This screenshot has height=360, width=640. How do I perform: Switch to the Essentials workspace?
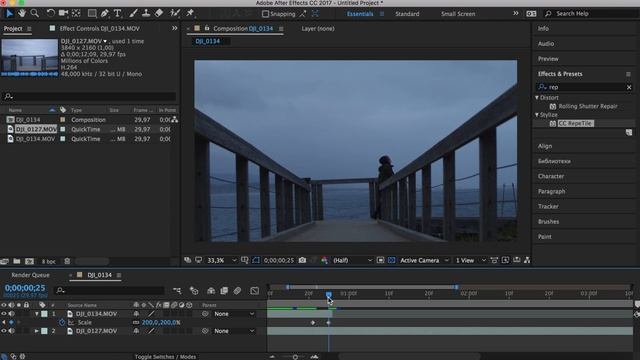point(360,14)
